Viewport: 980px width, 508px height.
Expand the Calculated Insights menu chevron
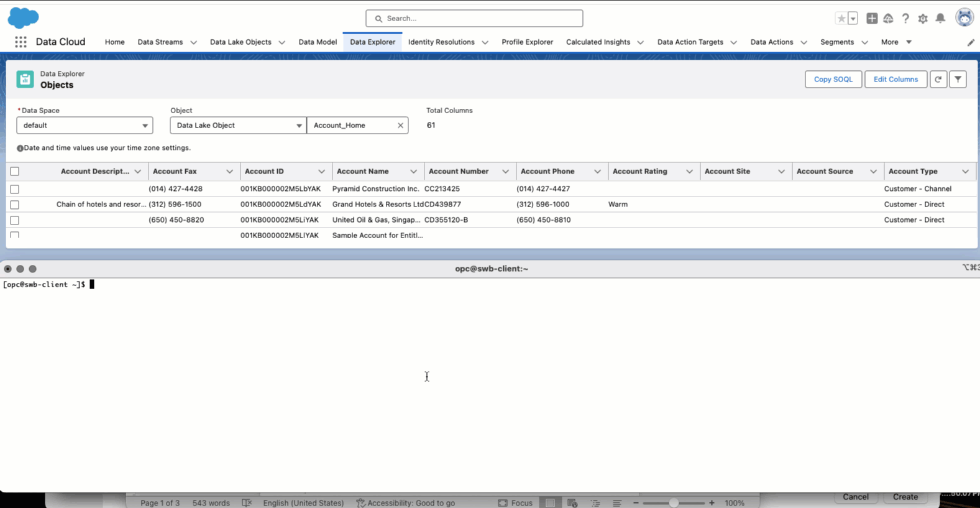point(640,42)
